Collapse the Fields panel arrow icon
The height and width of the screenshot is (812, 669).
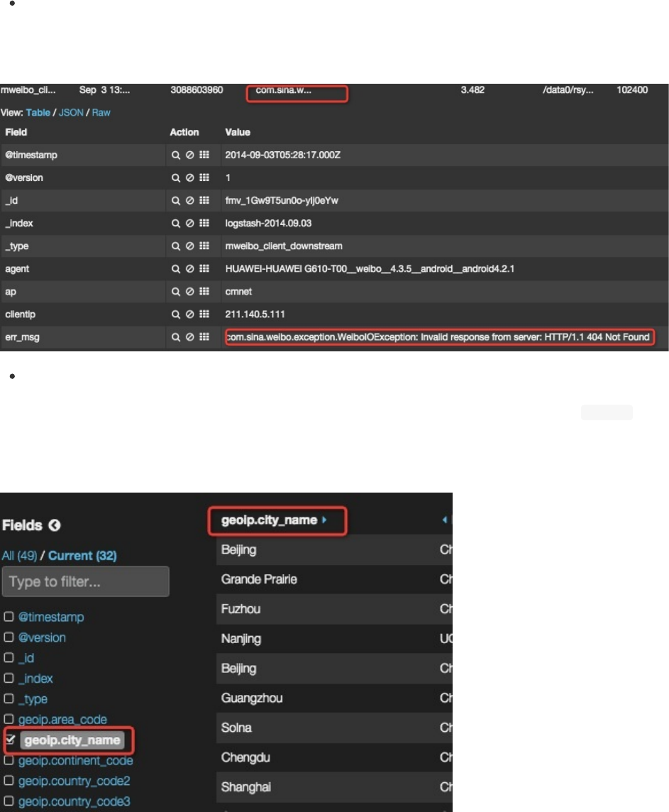55,525
